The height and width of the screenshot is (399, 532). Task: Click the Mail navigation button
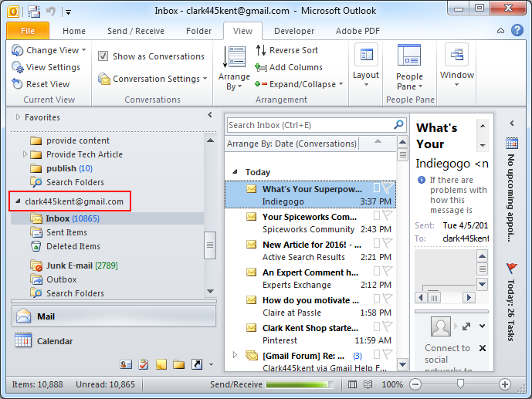(x=114, y=316)
